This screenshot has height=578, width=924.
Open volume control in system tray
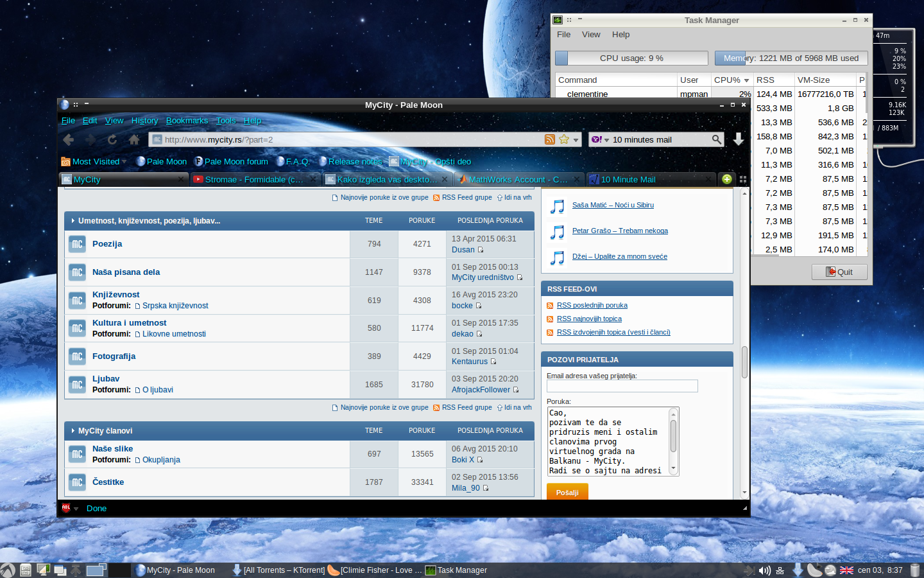point(764,570)
